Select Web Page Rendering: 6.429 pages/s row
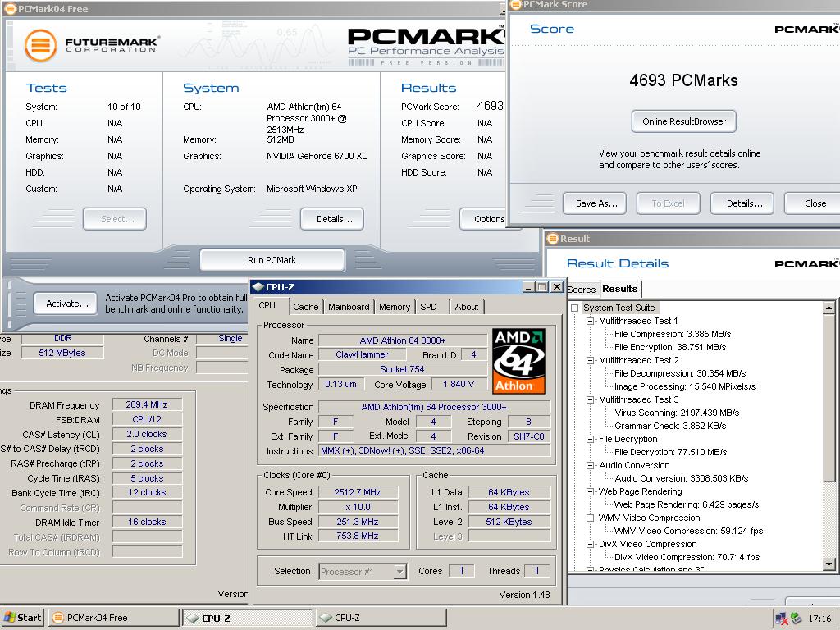The image size is (840, 630). [x=687, y=504]
